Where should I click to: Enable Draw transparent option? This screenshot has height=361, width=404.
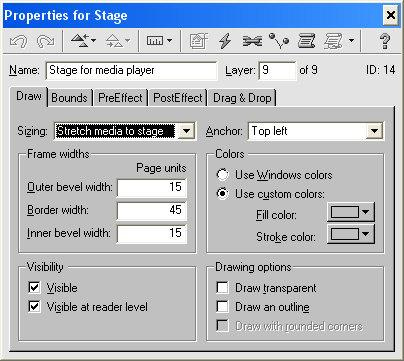[x=222, y=287]
